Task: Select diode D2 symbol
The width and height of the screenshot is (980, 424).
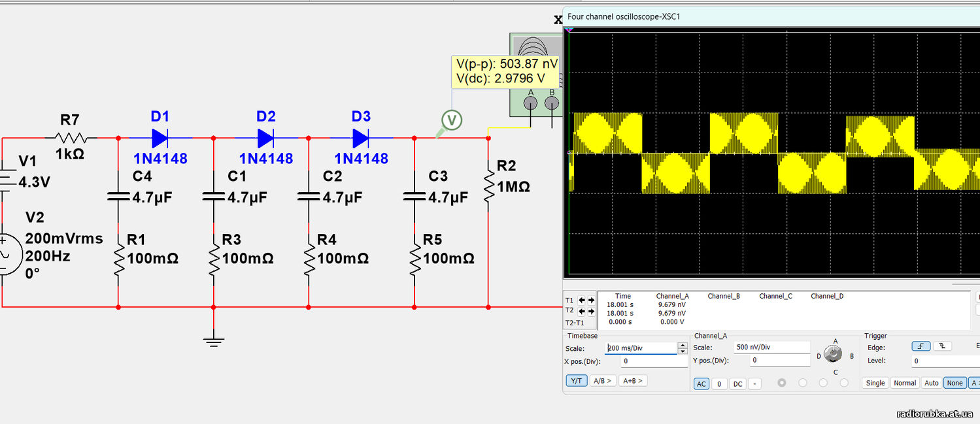Action: click(x=265, y=138)
